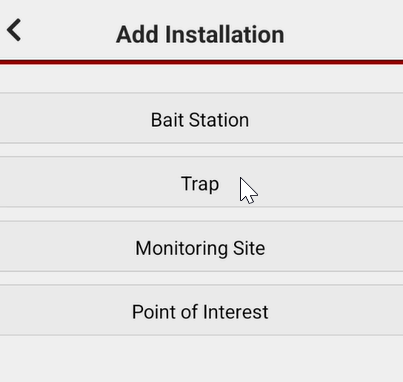Screen dimensions: 403x382
Task: Add a new Bait Station
Action: coord(201,118)
